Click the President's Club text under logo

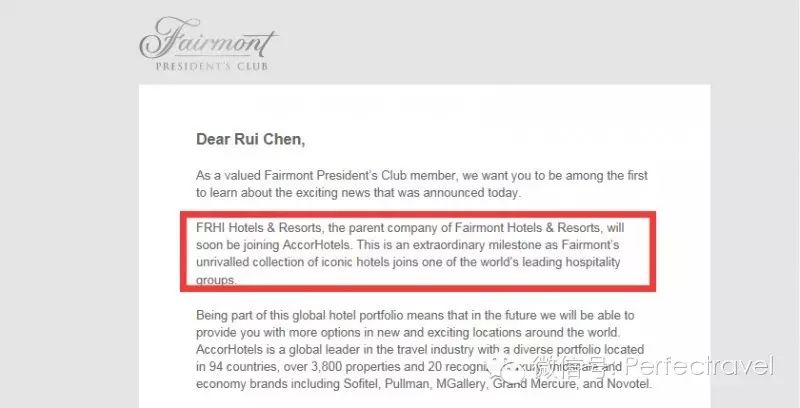[212, 66]
